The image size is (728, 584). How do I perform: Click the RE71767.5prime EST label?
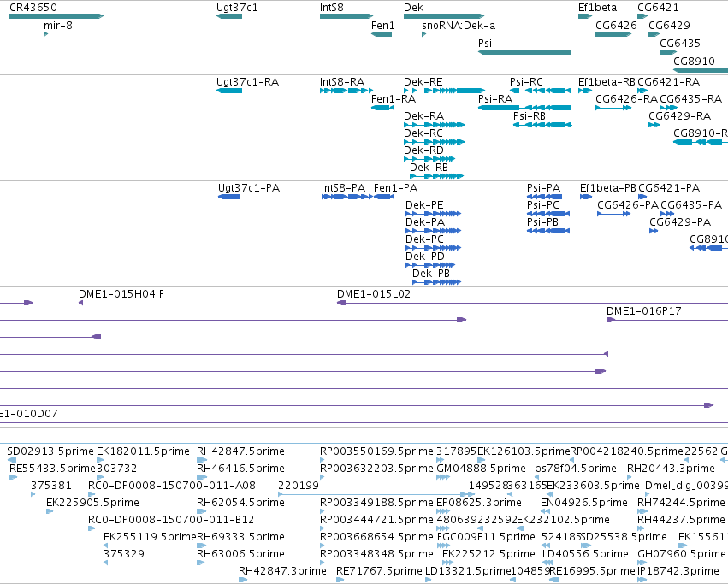coord(379,571)
